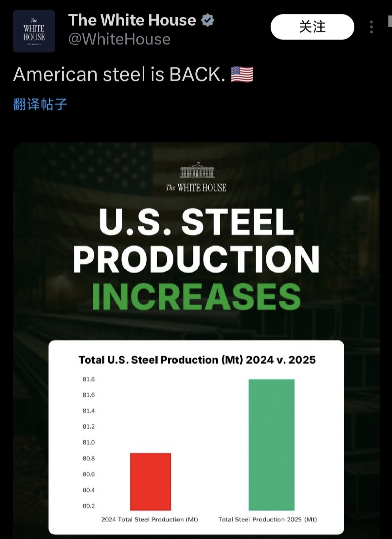Screen dimensions: 392x539
Task: Tap the "American steel is BACK." post text
Action: tap(119, 74)
